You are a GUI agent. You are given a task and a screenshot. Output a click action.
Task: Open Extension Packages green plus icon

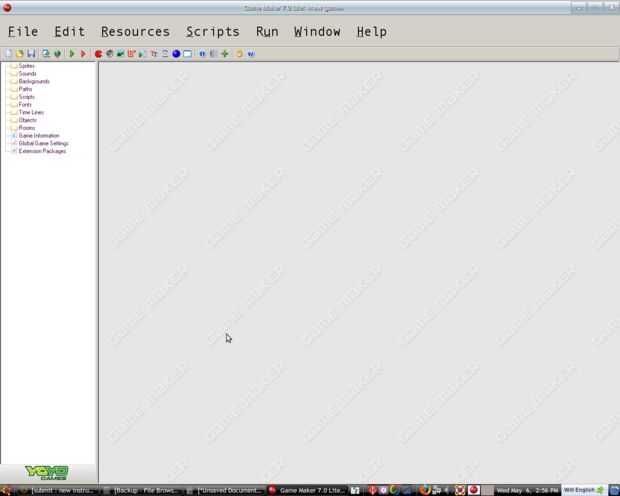tap(225, 53)
